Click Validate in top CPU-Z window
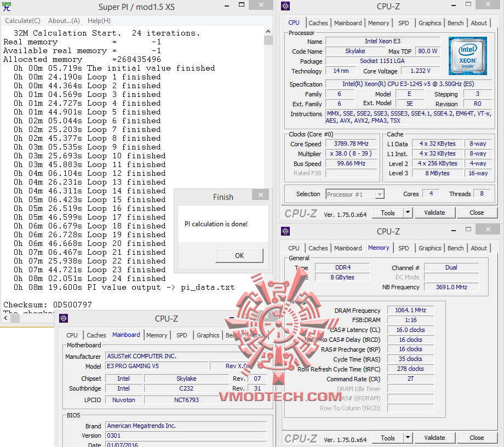 click(x=434, y=213)
